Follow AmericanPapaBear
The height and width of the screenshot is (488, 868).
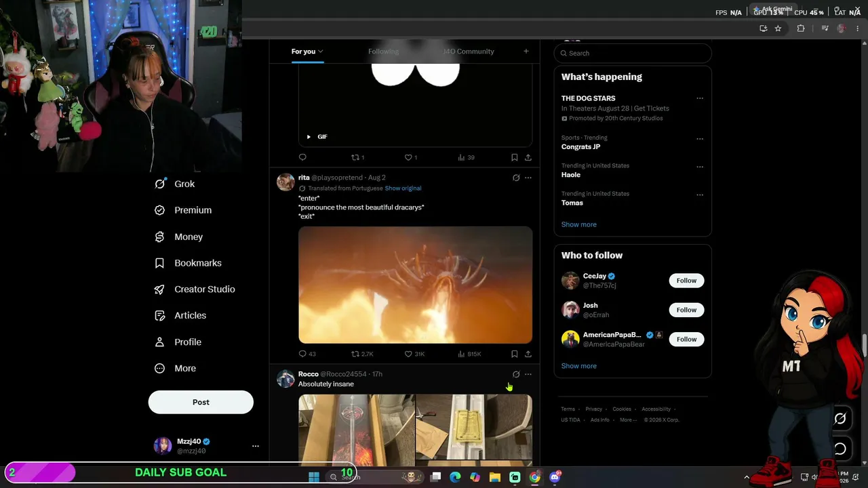pyautogui.click(x=686, y=339)
